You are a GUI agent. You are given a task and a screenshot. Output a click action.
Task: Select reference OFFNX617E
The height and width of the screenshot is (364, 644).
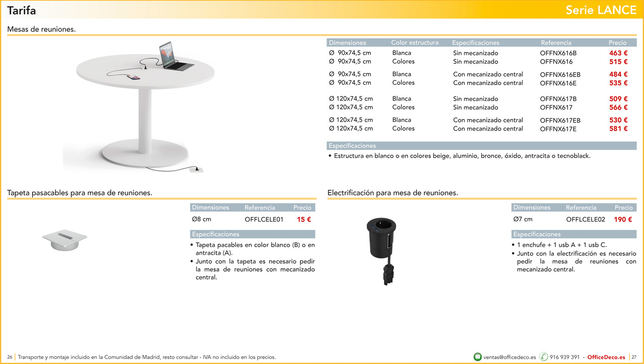tap(558, 129)
